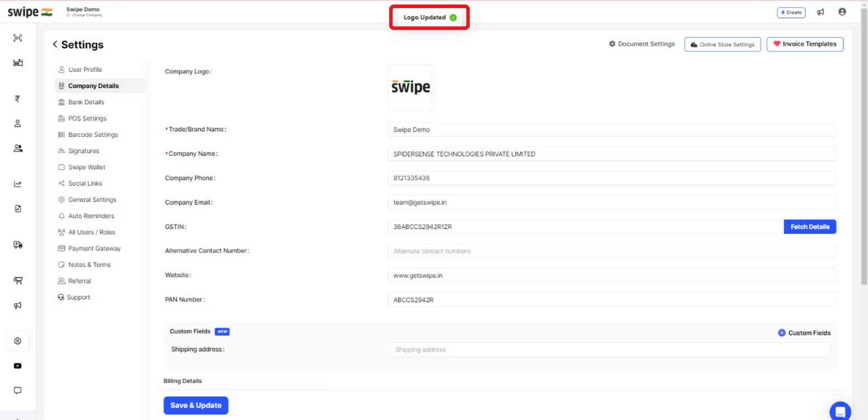
Task: Open Swipe Wallet
Action: [100, 167]
